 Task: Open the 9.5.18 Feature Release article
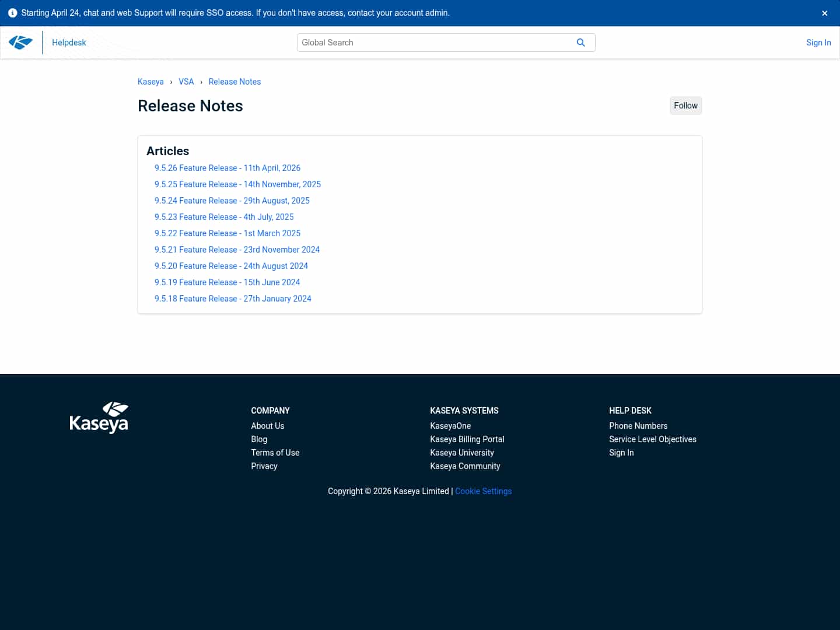[233, 299]
